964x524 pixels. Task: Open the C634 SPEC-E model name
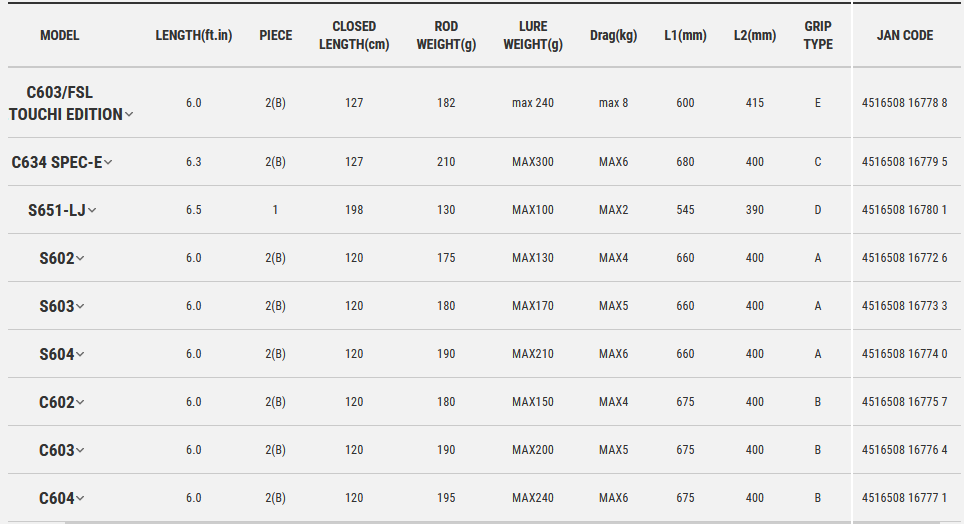click(57, 162)
